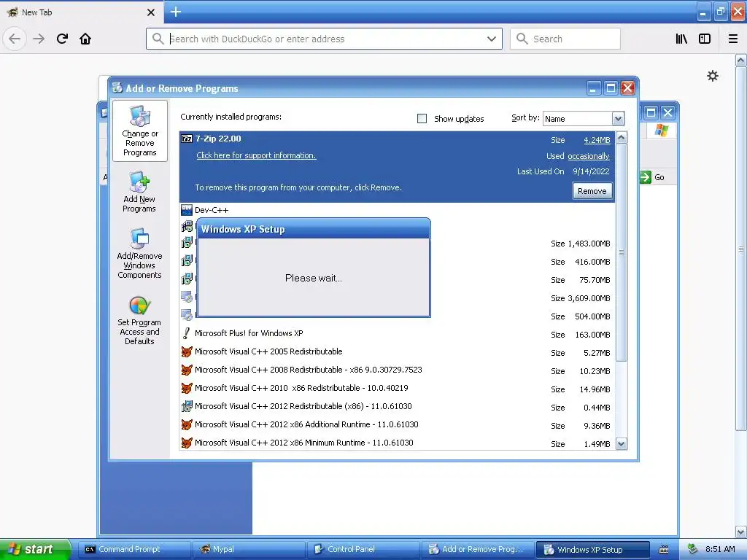The height and width of the screenshot is (560, 747).
Task: Open Add/Remove Windows Components icon
Action: (139, 238)
